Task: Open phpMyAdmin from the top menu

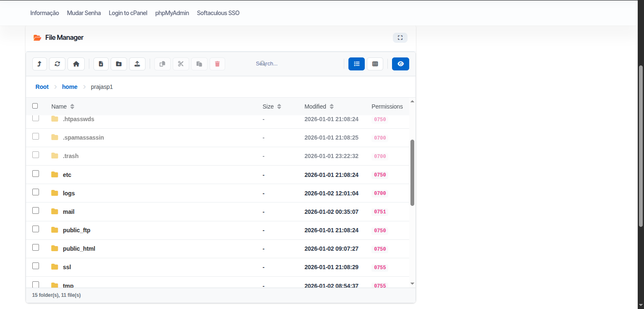Action: tap(172, 13)
